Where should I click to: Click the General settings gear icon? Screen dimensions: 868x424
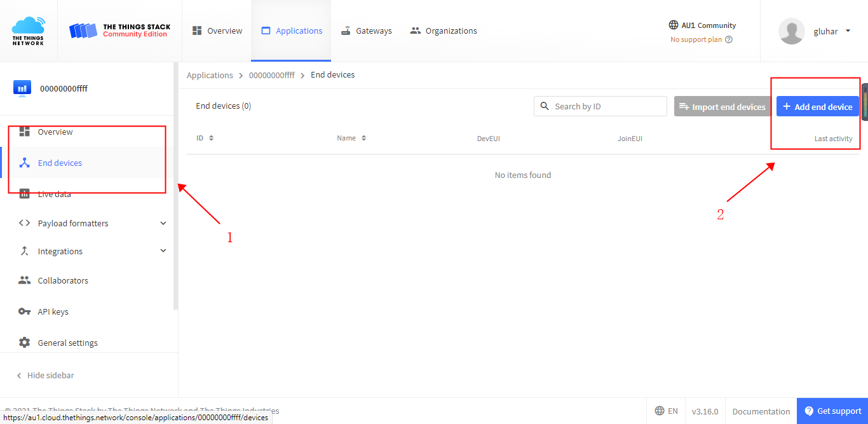tap(25, 343)
